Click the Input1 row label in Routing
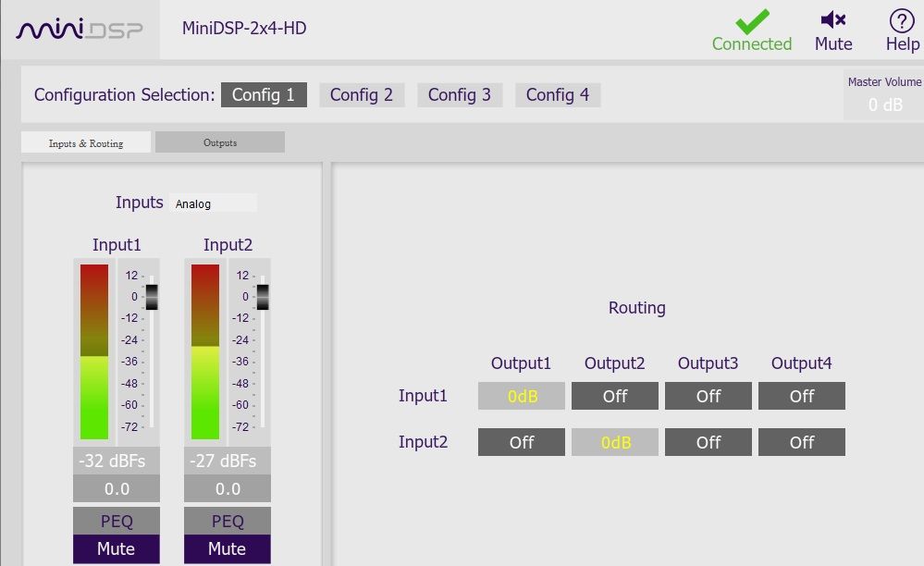 click(423, 395)
